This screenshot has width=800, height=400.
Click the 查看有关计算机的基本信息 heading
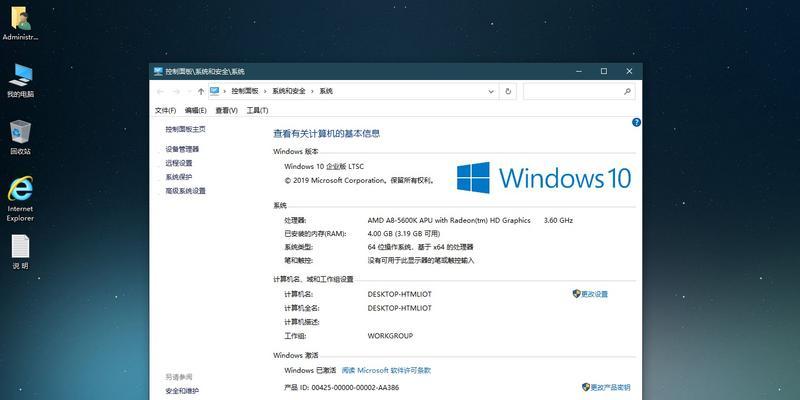(x=327, y=134)
